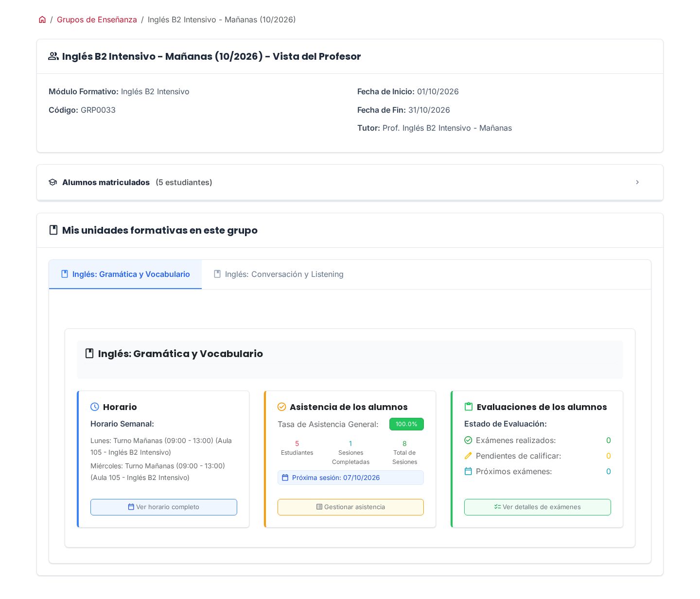Click calendar icon by Próximos exámenes
Image resolution: width=700 pixels, height=599 pixels.
coord(468,471)
